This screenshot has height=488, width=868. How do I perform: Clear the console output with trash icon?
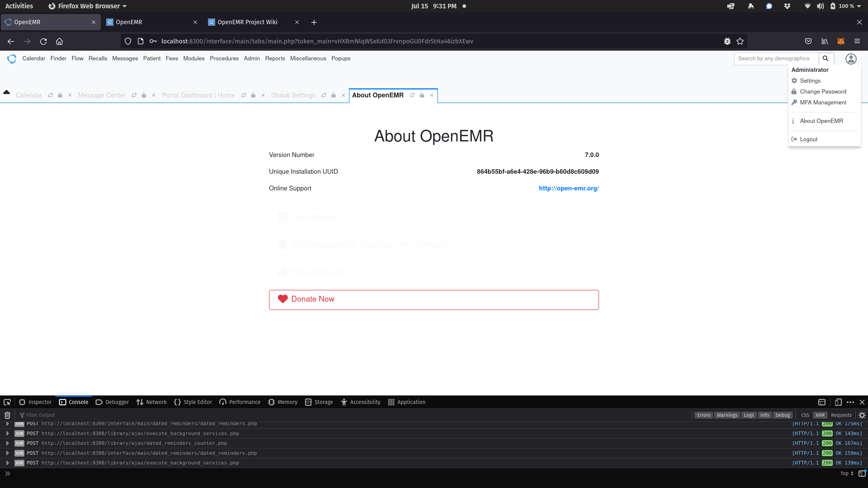click(7, 415)
